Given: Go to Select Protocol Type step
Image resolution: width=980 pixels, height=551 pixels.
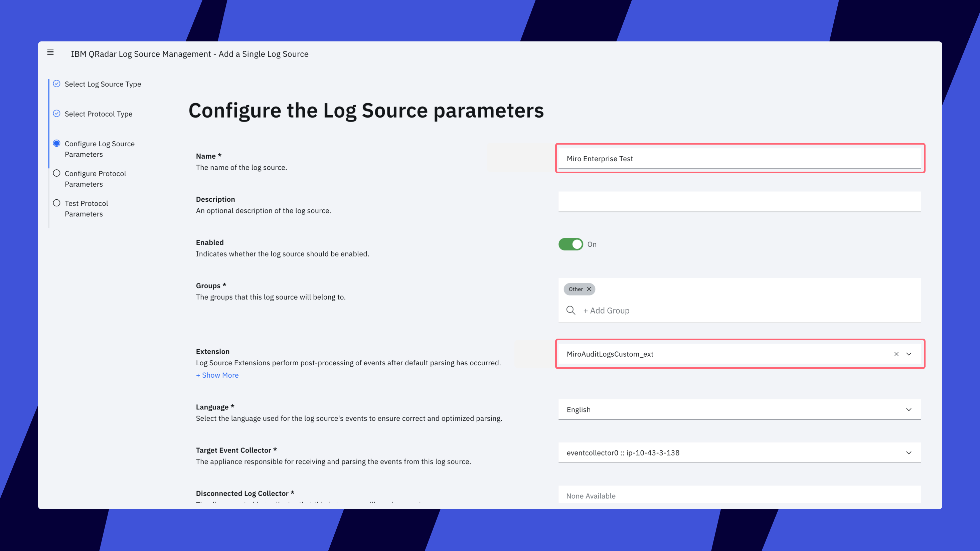Looking at the screenshot, I should point(99,114).
